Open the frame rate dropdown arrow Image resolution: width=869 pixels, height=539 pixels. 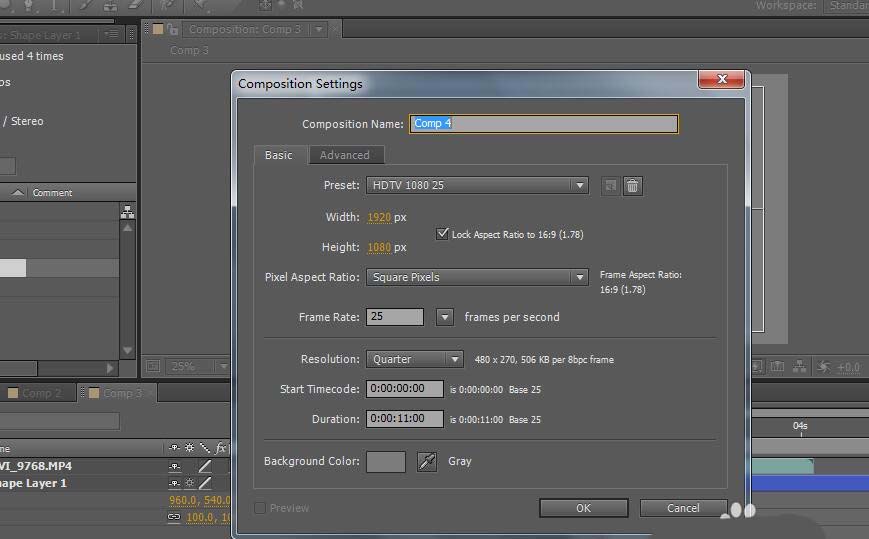point(445,317)
